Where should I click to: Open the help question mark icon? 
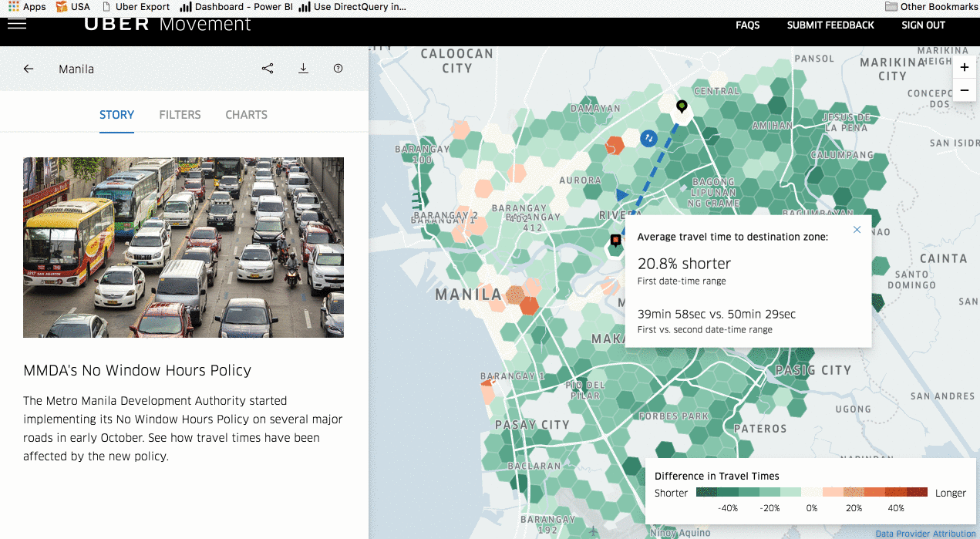point(338,69)
